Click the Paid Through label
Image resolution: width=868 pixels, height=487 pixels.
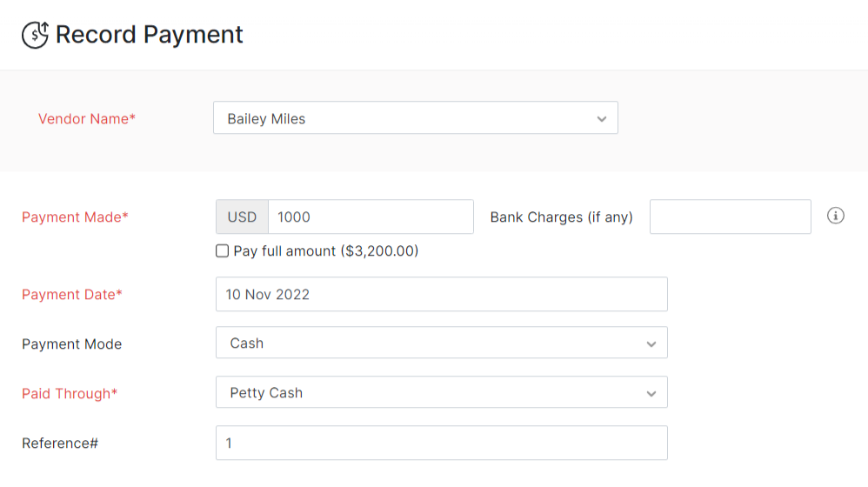click(x=70, y=393)
